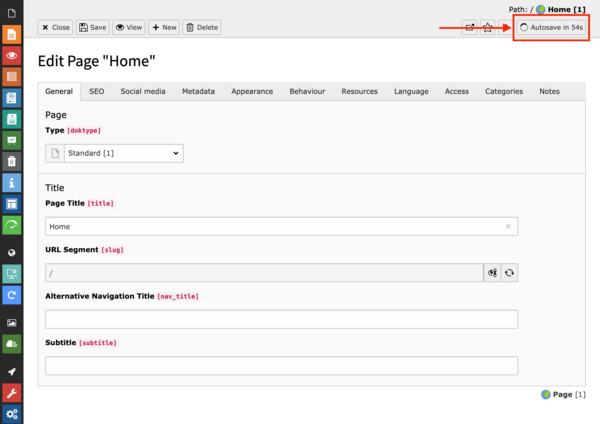600x424 pixels.
Task: Open the red View module eye icon
Action: tap(11, 55)
